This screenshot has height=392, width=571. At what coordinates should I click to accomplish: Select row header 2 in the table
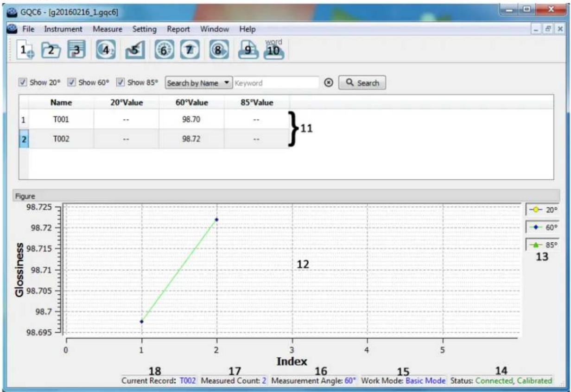click(x=24, y=139)
